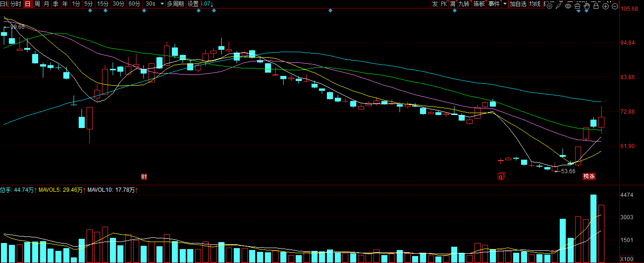Click the 总手: 44.74万 volume label
The image size is (644, 263).
pos(17,190)
